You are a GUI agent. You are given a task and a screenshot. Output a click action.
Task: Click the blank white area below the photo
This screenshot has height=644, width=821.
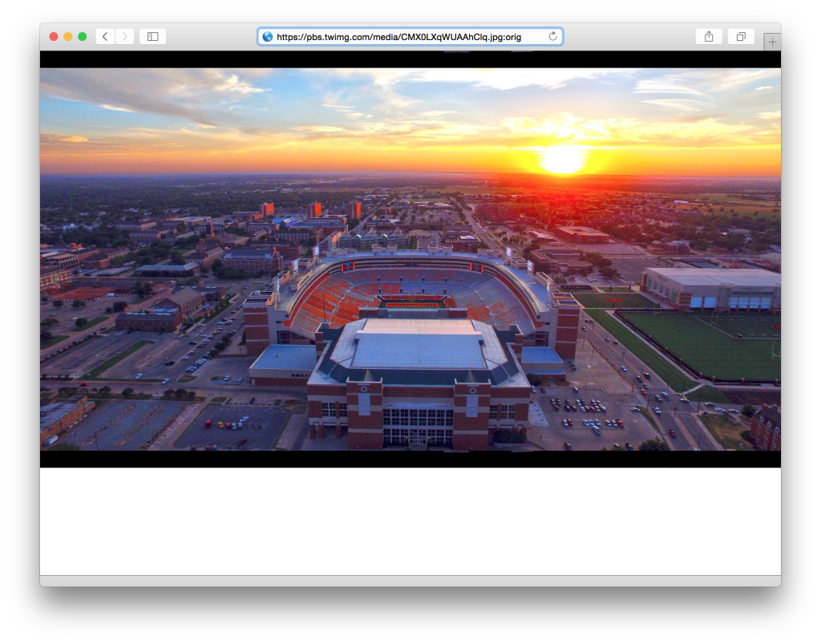click(x=410, y=521)
